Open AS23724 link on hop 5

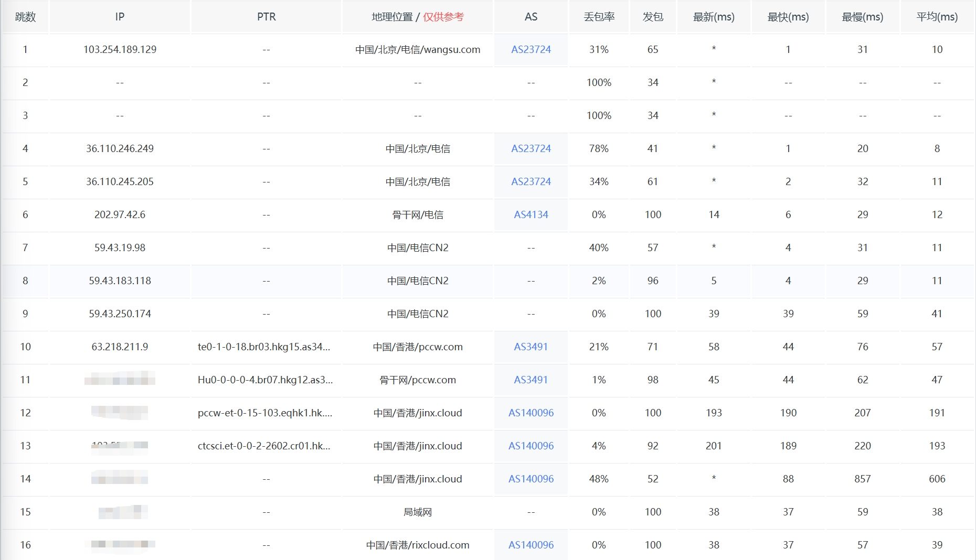point(531,181)
